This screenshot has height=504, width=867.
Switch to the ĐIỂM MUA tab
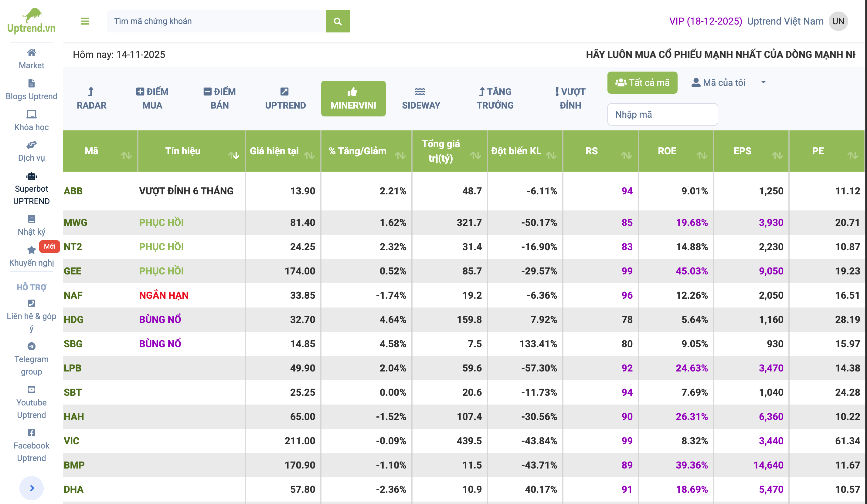(x=152, y=99)
